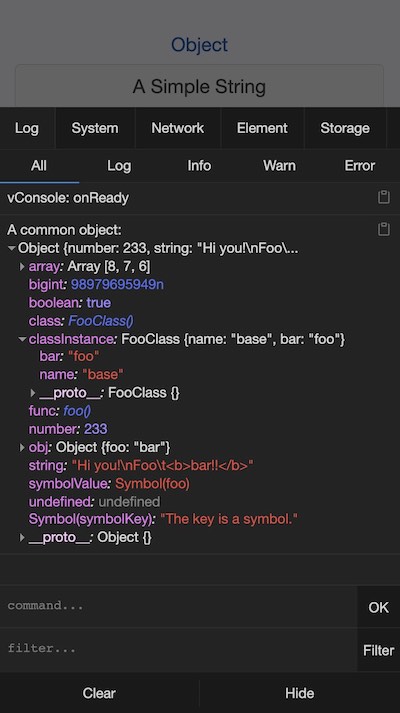Open the Network tab
This screenshot has height=713, width=400.
[x=177, y=128]
